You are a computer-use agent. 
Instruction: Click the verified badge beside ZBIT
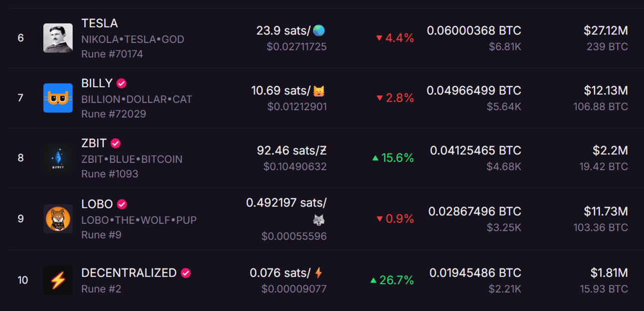tap(116, 144)
